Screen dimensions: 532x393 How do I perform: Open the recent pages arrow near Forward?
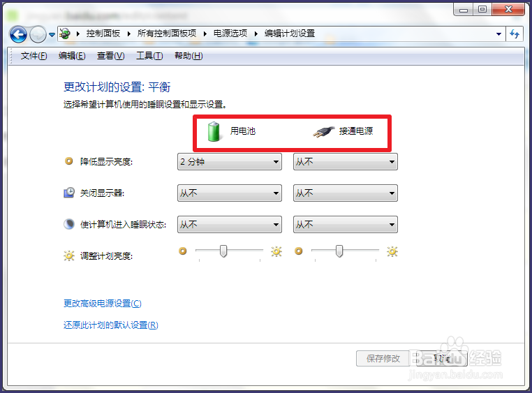coord(52,35)
